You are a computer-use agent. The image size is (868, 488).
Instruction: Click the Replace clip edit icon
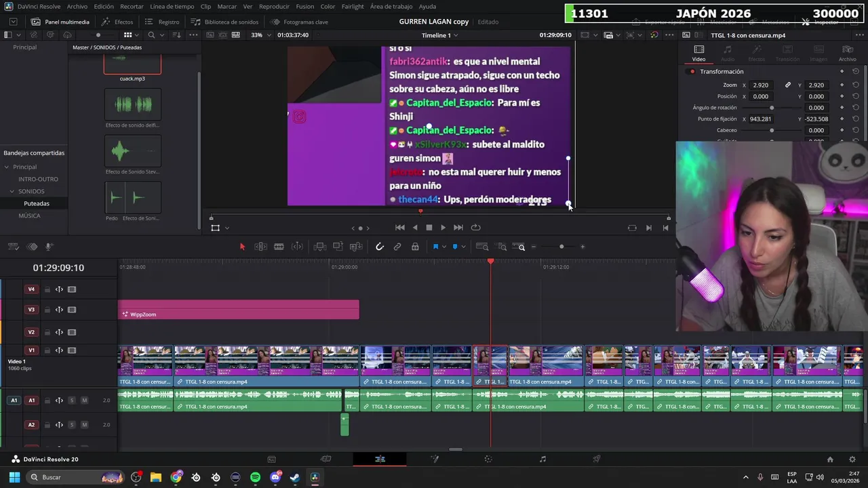pyautogui.click(x=356, y=247)
